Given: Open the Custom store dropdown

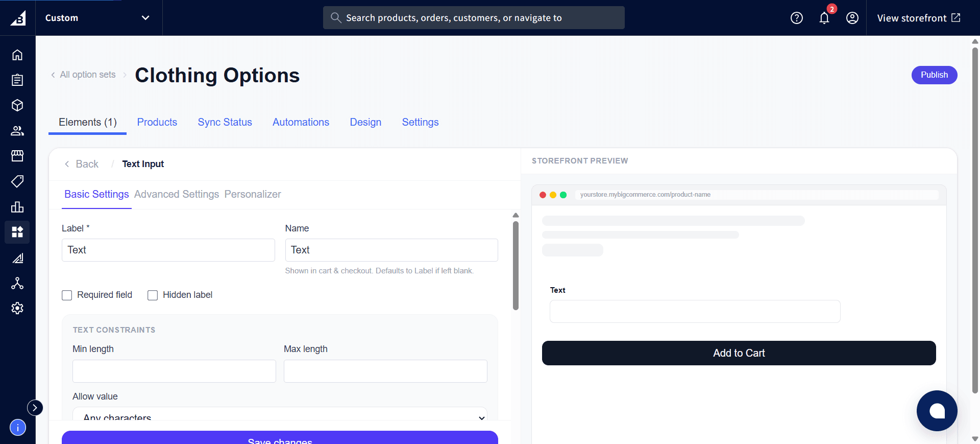Looking at the screenshot, I should (97, 18).
